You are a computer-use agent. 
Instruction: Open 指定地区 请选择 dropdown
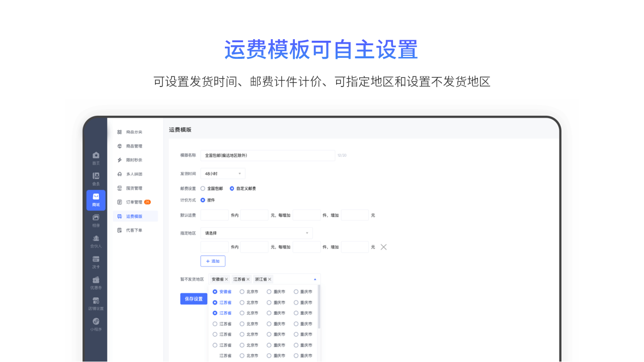(257, 233)
